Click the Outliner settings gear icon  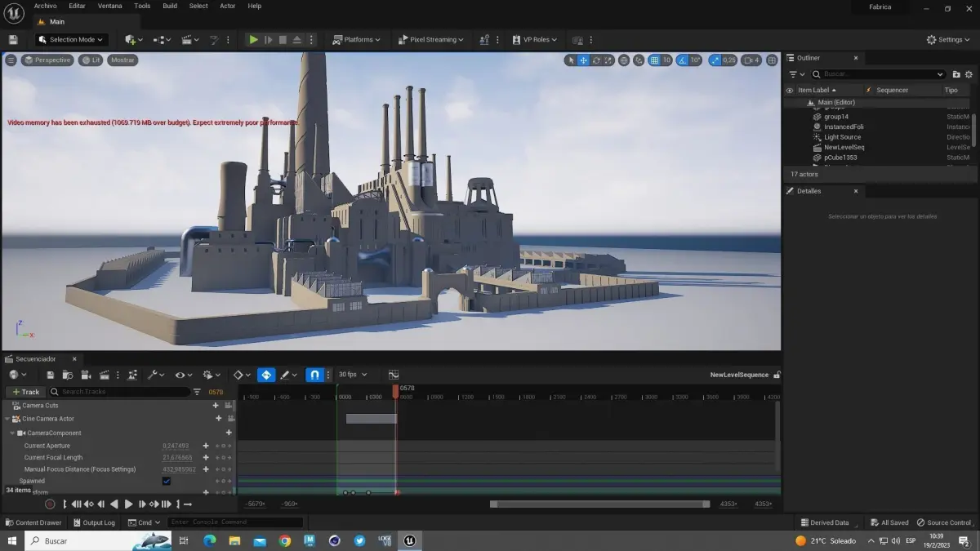[x=969, y=74]
